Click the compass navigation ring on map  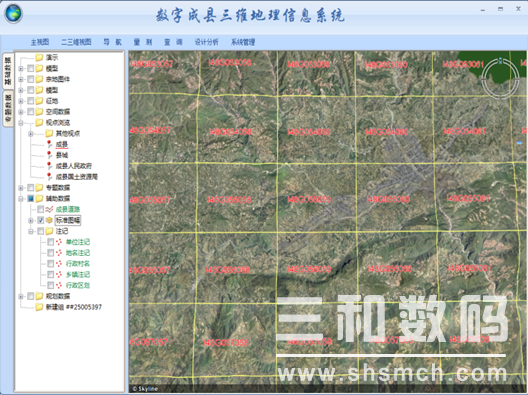tap(500, 79)
